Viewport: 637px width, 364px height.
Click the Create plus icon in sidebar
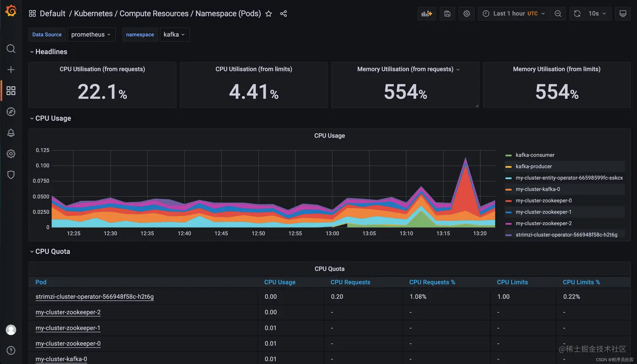(11, 70)
